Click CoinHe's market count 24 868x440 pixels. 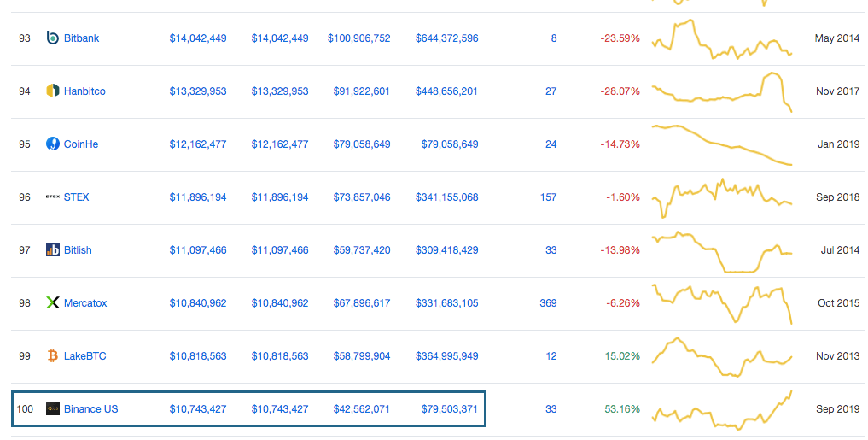click(x=551, y=144)
